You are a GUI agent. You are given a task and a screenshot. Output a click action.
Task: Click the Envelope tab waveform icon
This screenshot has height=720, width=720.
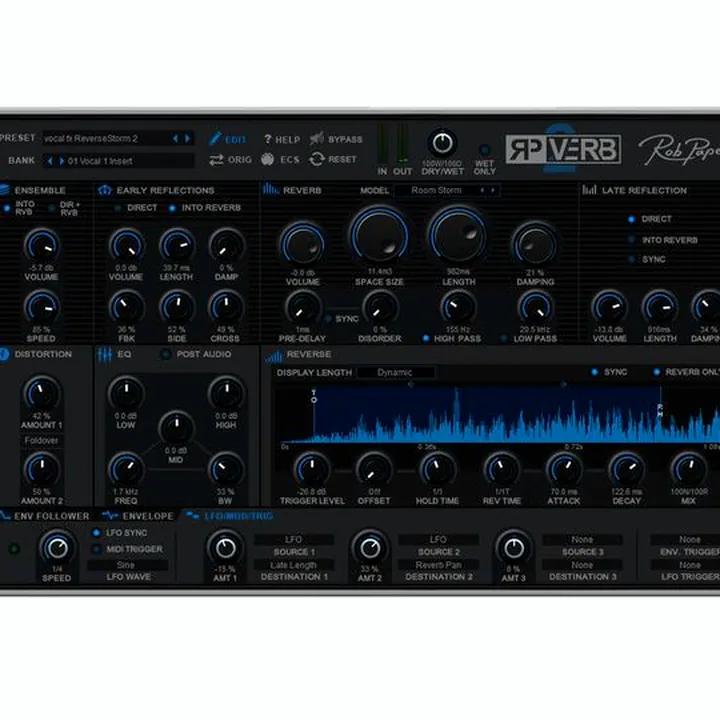click(110, 516)
